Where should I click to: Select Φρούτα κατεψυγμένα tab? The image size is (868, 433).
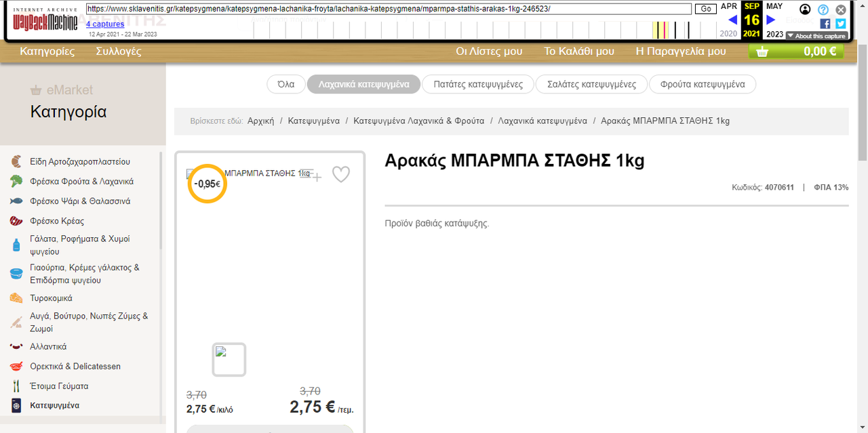coord(703,84)
